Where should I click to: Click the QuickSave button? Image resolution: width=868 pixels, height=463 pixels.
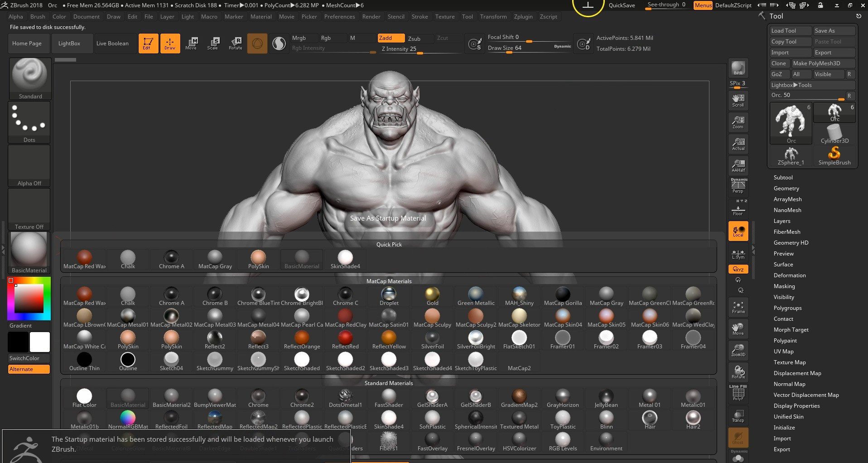point(622,5)
